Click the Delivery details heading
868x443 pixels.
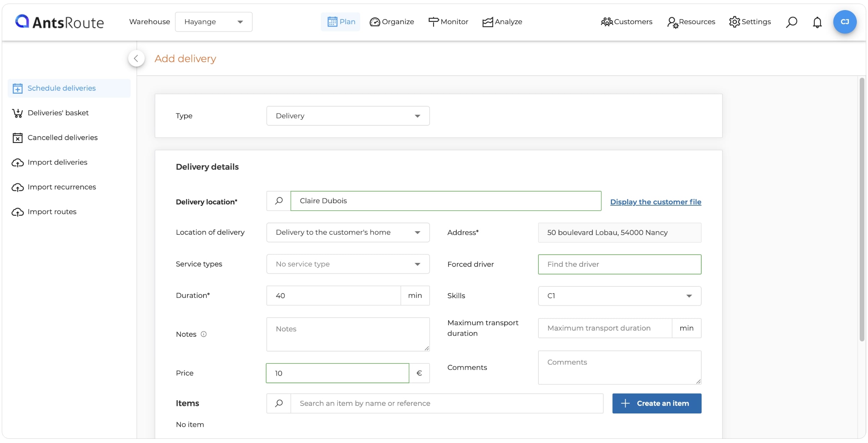coord(207,167)
